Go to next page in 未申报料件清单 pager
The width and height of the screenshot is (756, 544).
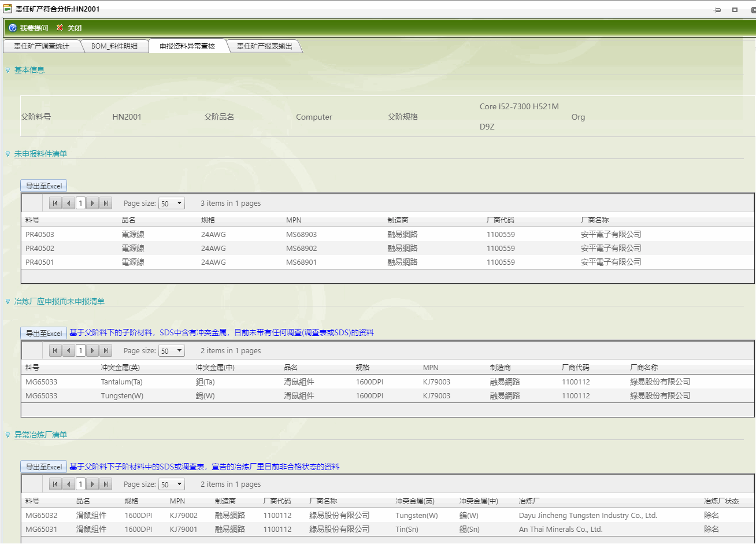pos(92,203)
